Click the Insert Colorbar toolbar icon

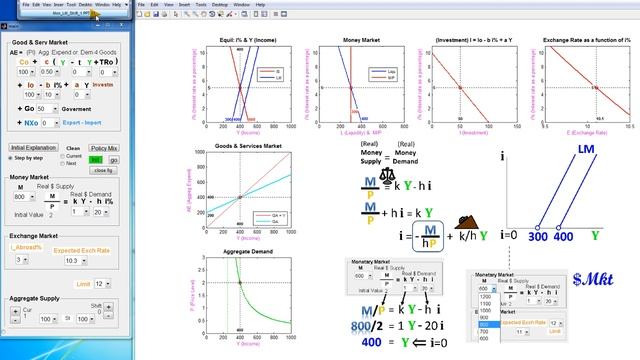tap(256, 14)
